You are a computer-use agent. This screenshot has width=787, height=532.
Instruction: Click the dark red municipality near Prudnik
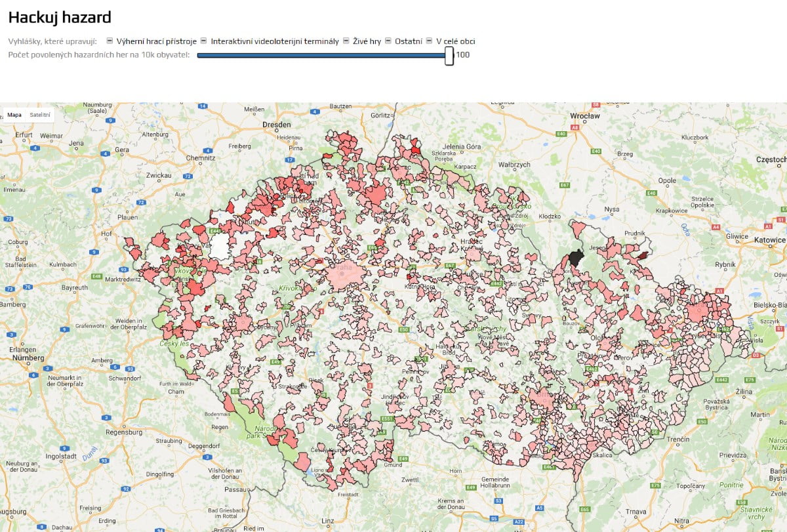(643, 255)
